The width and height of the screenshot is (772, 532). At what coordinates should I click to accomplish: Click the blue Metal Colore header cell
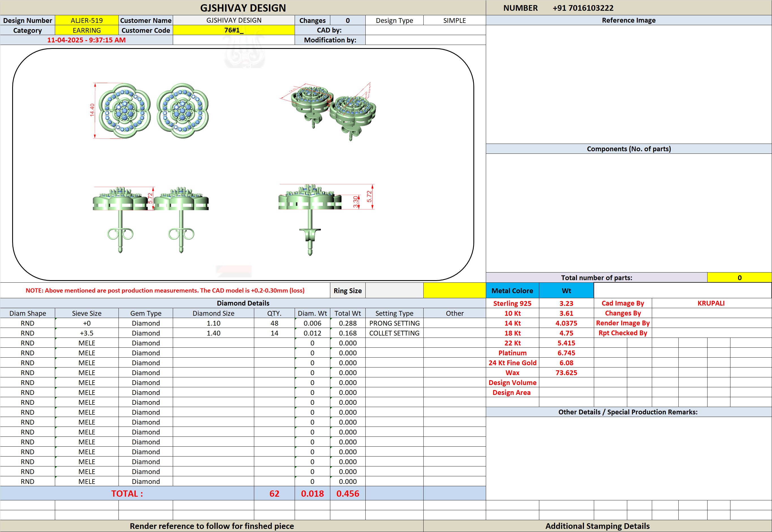[512, 290]
